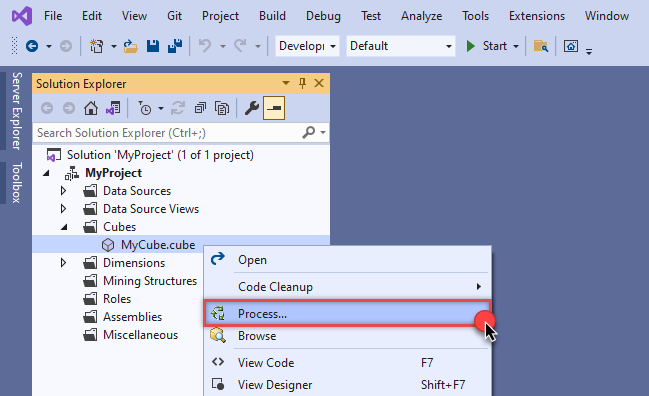Pin the Solution Explorer panel
This screenshot has width=649, height=396.
click(303, 84)
